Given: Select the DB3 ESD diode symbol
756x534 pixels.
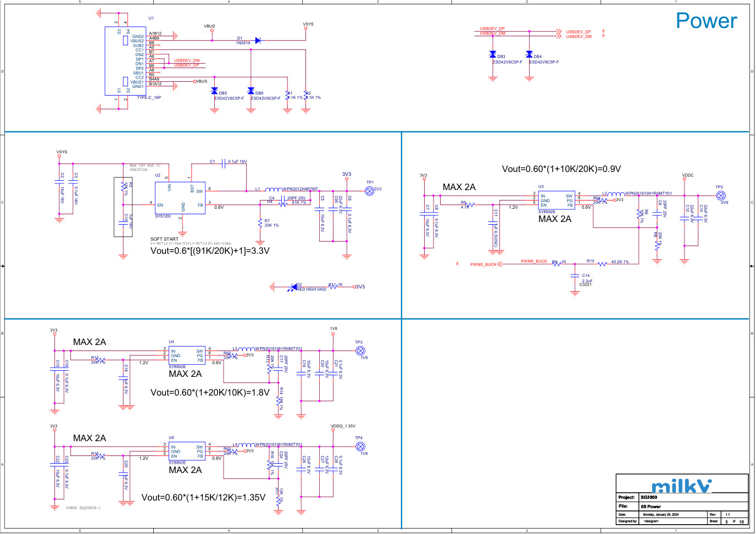Looking at the screenshot, I should (493, 54).
